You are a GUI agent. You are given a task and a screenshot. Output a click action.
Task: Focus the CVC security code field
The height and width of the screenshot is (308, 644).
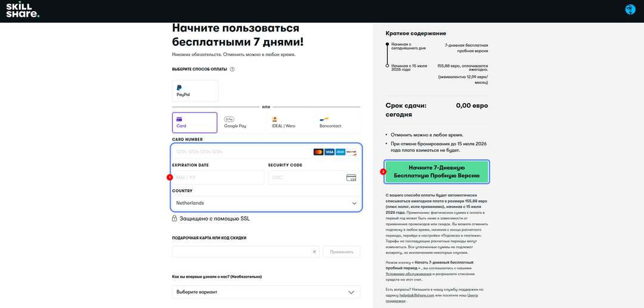pyautogui.click(x=314, y=178)
